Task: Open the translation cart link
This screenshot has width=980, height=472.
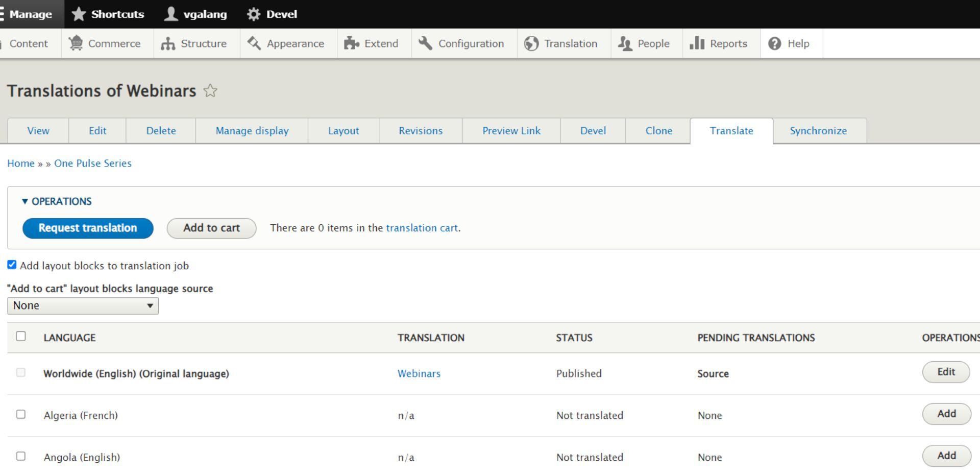Action: click(x=422, y=228)
